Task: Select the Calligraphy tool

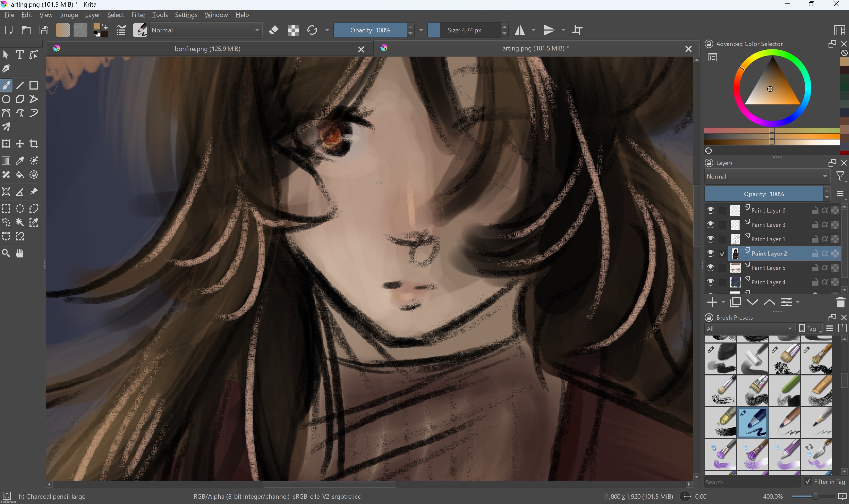Action: pyautogui.click(x=6, y=69)
